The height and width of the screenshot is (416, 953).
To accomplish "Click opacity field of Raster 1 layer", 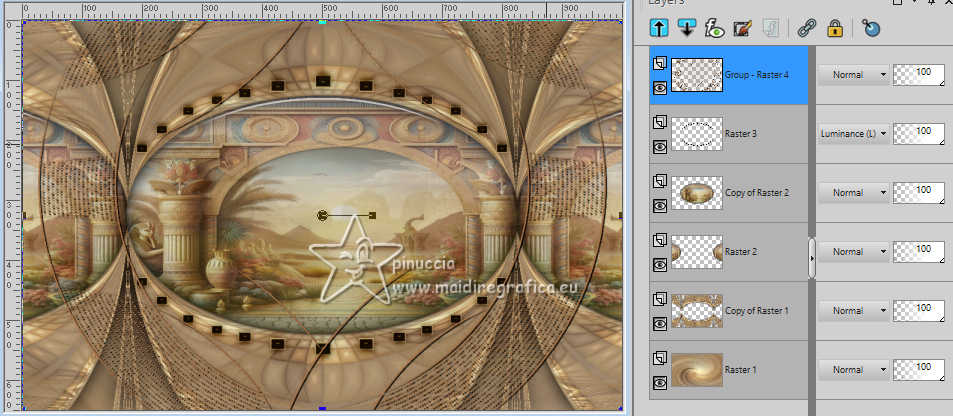I will [x=918, y=370].
